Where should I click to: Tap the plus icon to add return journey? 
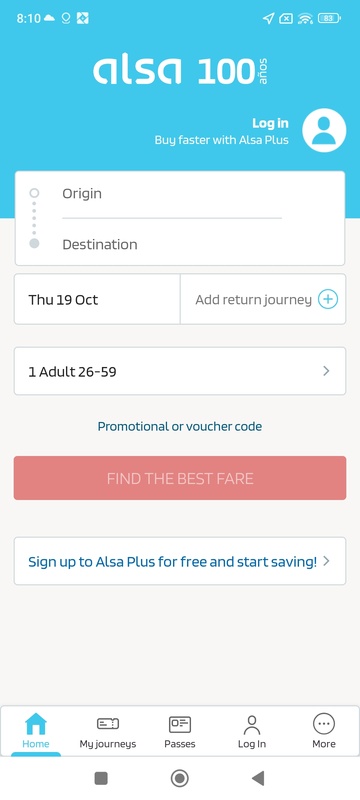tap(328, 299)
